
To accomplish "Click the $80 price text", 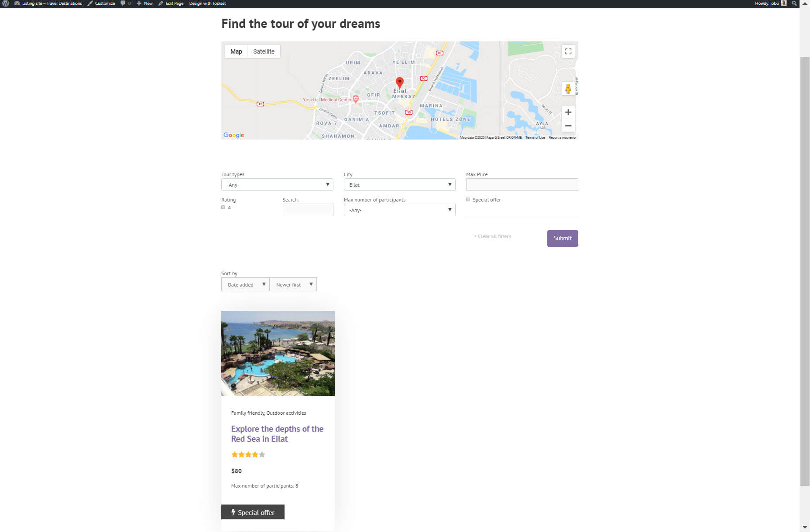I will click(237, 471).
